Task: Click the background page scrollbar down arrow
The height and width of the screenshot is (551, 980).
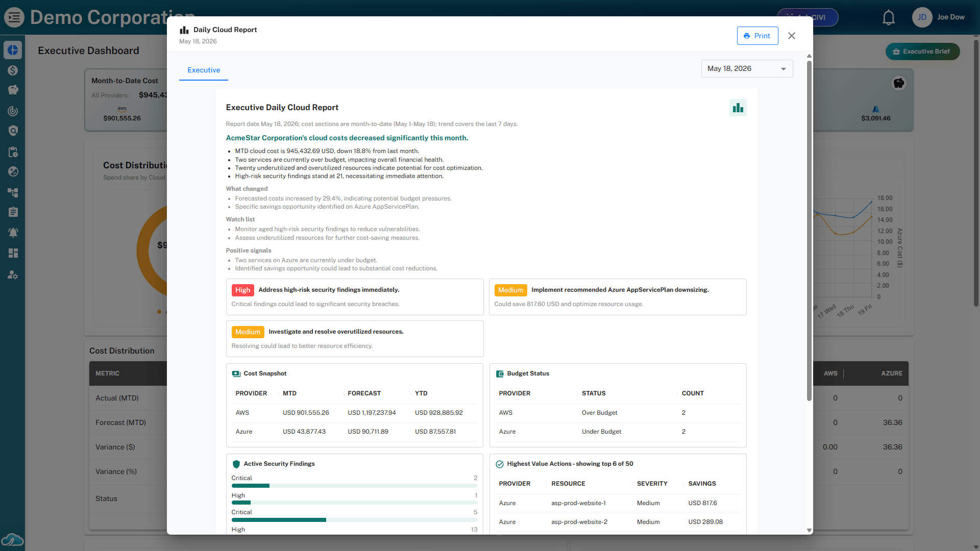Action: [976, 547]
